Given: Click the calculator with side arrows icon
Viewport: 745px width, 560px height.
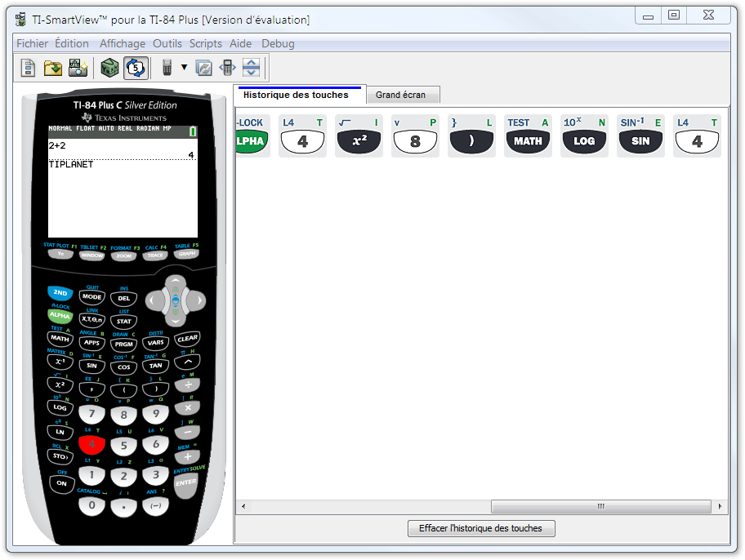Looking at the screenshot, I should click(x=228, y=68).
